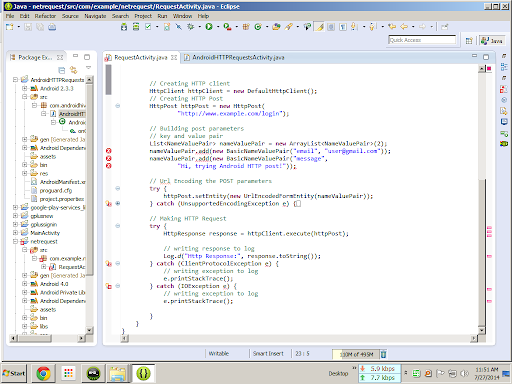
Task: Click the garbage collector trash icon
Action: (383, 354)
